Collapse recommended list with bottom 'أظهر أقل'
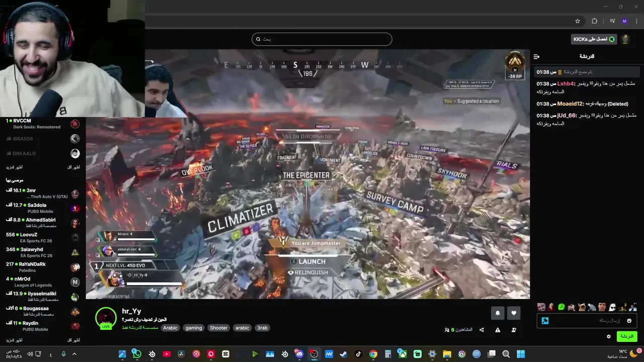Image resolution: width=644 pixels, height=362 pixels. click(73, 340)
